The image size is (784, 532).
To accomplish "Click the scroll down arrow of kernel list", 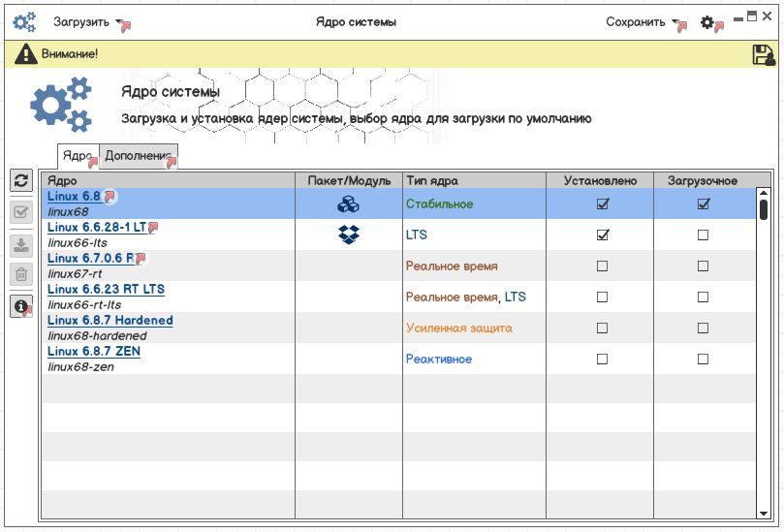I will 763,513.
